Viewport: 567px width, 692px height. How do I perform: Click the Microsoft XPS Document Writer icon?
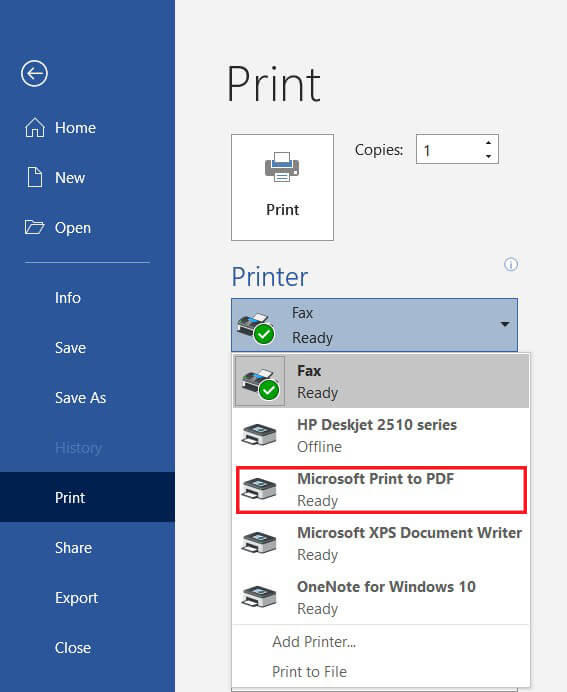click(259, 543)
